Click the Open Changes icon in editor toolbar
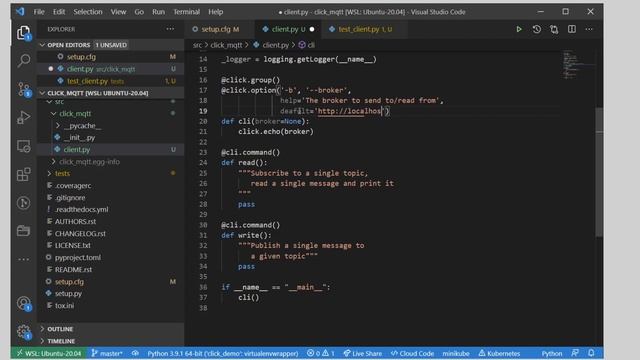The height and width of the screenshot is (360, 640). pos(554,29)
